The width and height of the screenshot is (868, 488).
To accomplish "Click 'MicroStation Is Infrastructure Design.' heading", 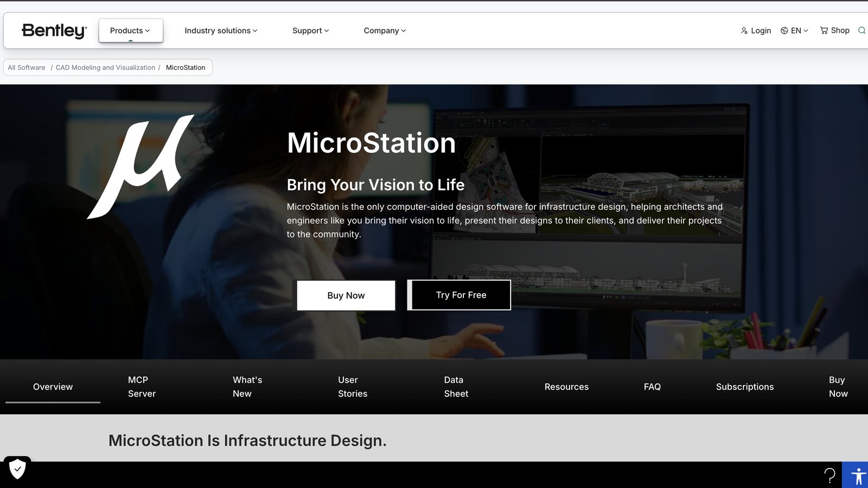I will coord(247,440).
